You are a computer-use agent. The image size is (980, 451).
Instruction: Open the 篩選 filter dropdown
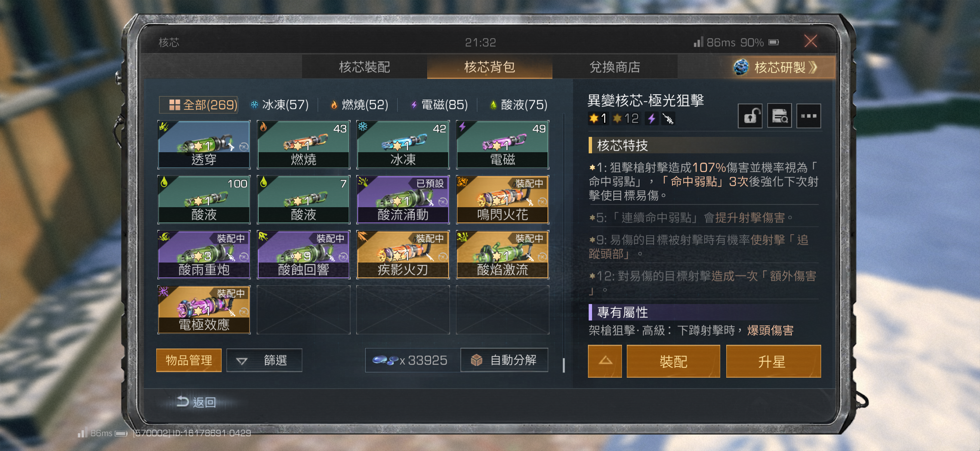pyautogui.click(x=264, y=360)
